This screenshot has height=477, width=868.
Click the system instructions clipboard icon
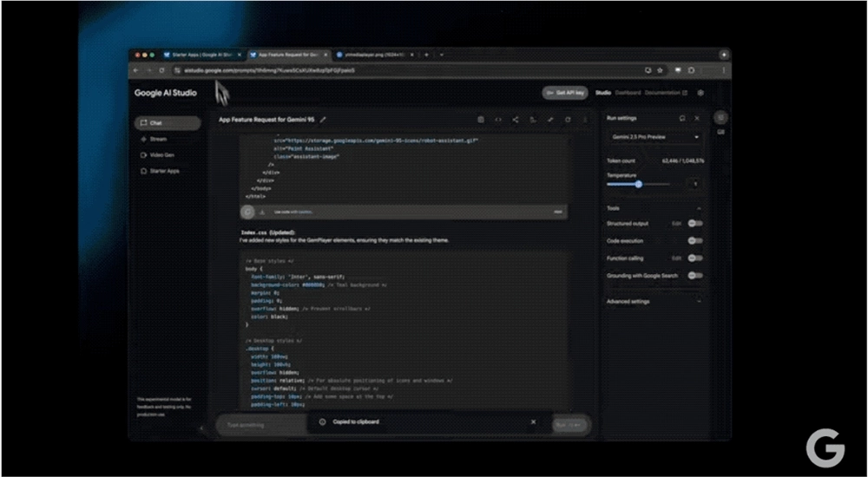(481, 120)
